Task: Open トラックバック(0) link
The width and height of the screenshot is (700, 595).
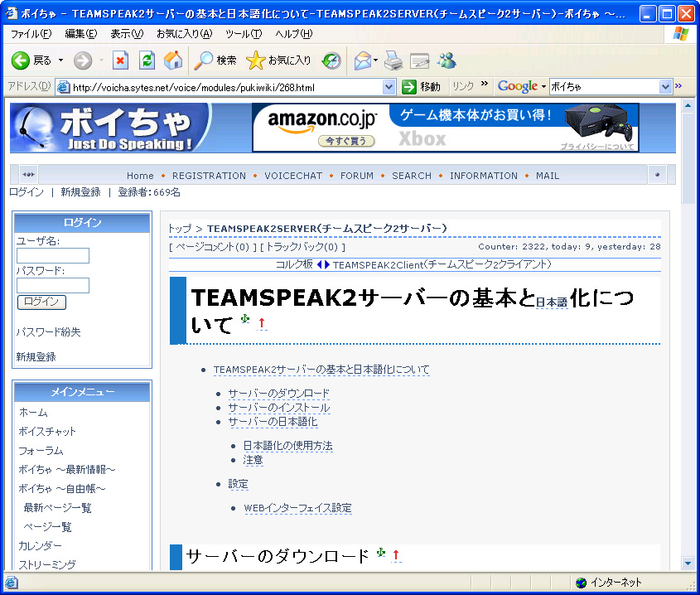Action: click(x=302, y=247)
